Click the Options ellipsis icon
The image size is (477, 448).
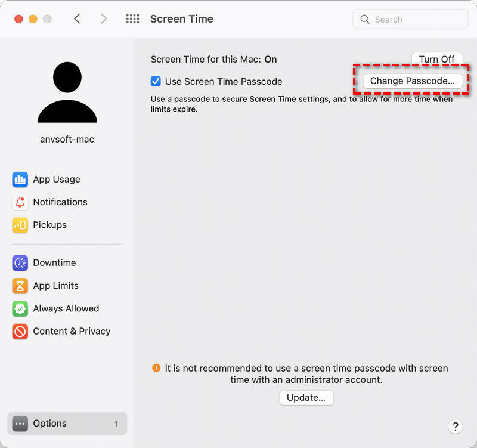pos(20,424)
